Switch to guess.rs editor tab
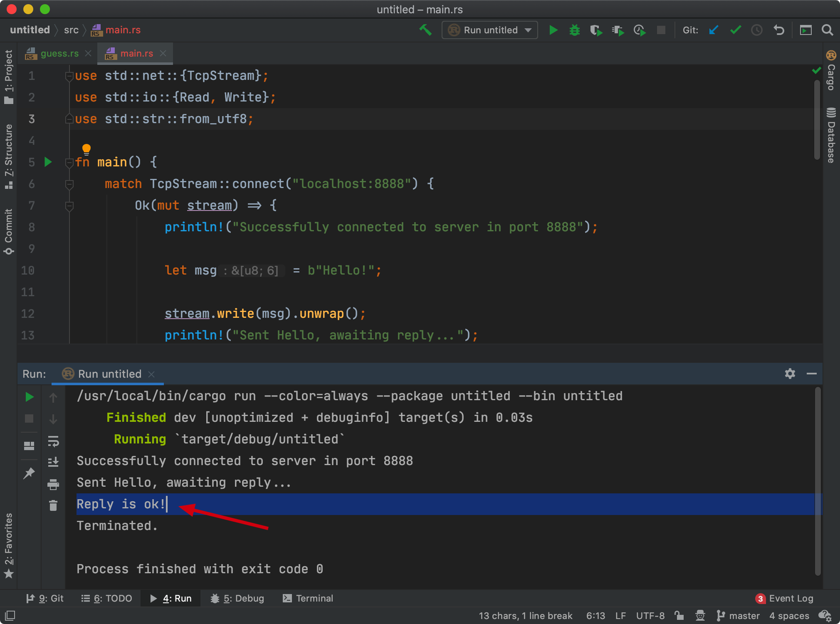The width and height of the screenshot is (840, 624). click(x=59, y=53)
